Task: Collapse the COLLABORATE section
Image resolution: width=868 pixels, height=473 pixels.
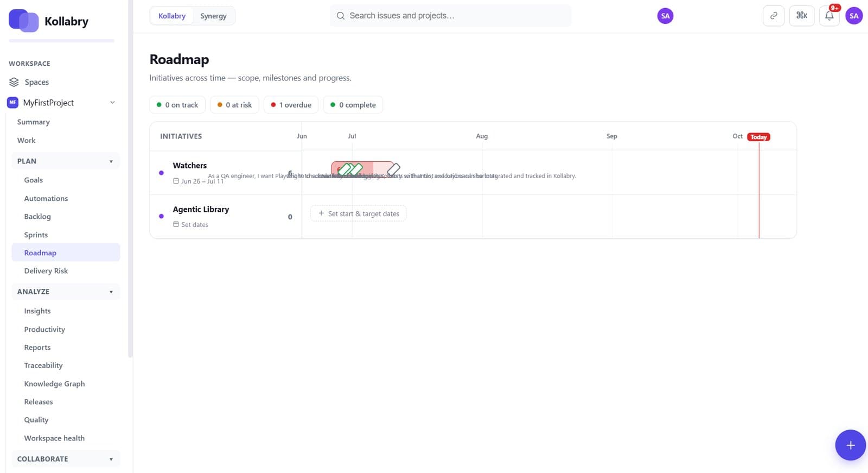Action: click(65, 459)
